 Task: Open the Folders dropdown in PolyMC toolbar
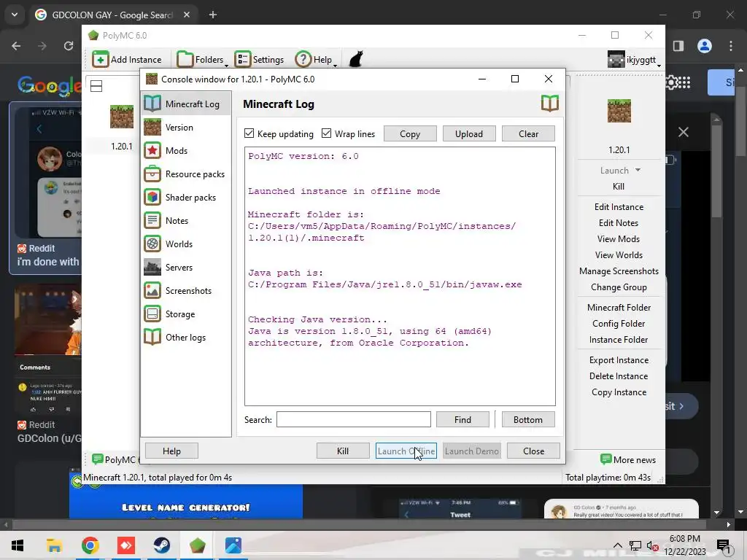point(202,60)
